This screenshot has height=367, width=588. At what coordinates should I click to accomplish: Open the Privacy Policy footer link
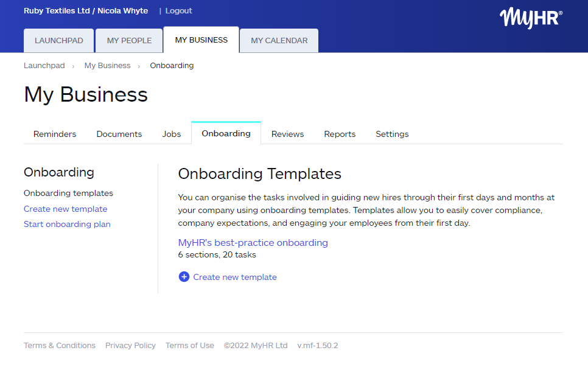(x=130, y=345)
